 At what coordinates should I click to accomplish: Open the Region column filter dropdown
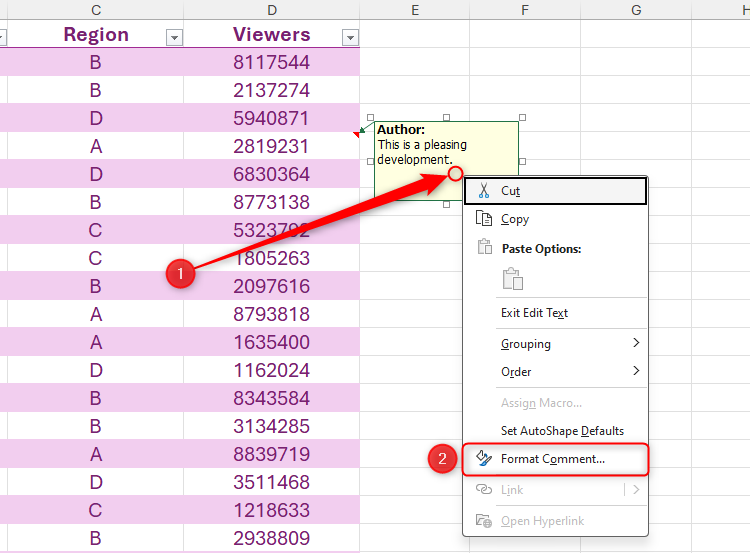174,37
